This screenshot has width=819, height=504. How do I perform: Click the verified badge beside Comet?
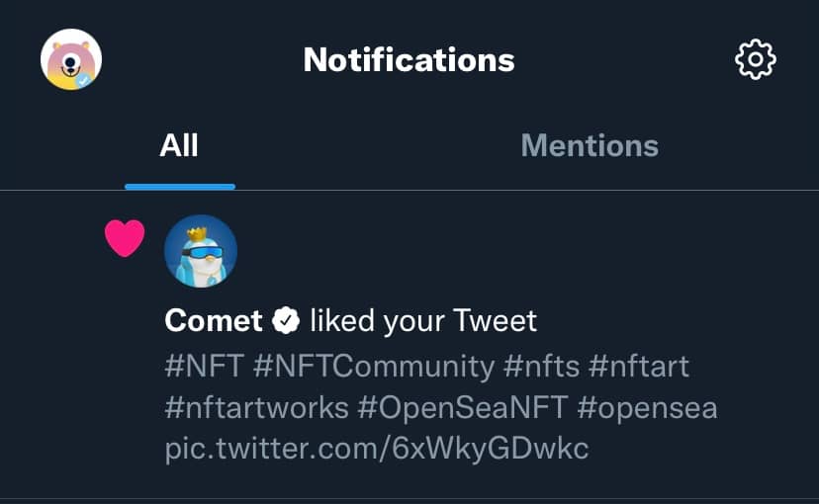coord(287,320)
